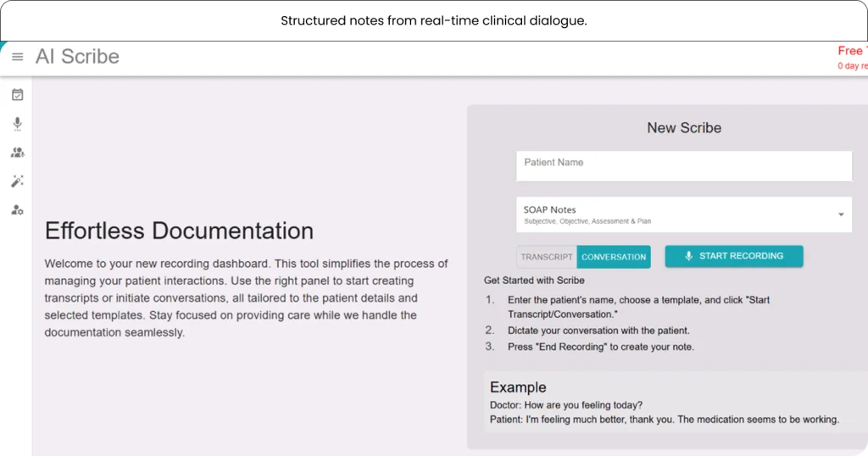Click the Example section heading
The height and width of the screenshot is (456, 868).
(x=518, y=387)
